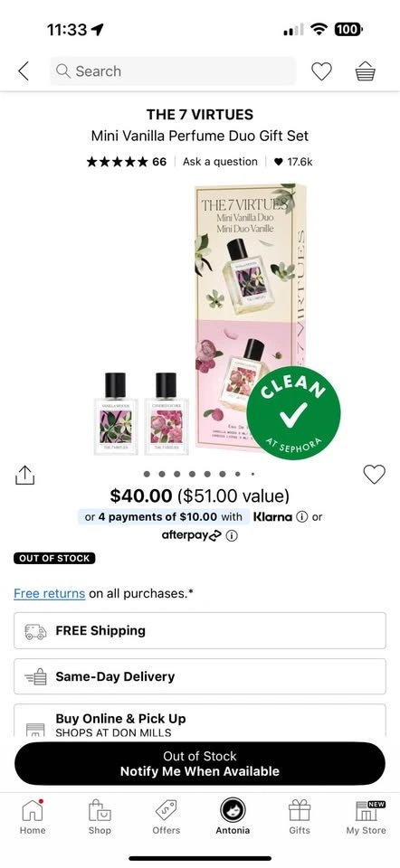Switch to the Offers tab

point(167,817)
